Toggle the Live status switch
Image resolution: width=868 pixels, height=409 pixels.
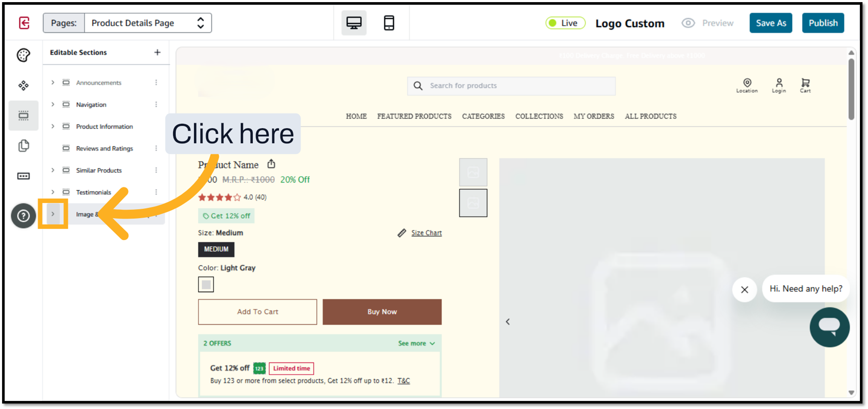click(x=565, y=23)
